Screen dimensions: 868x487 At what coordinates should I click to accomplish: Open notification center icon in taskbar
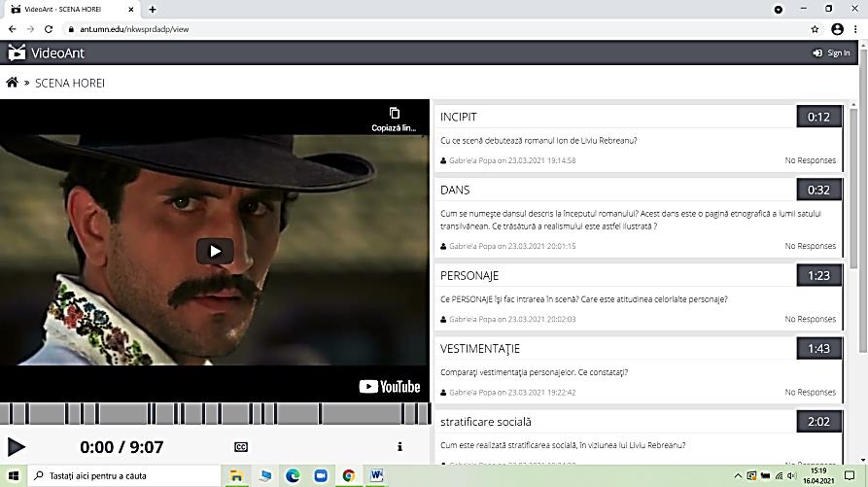point(850,476)
